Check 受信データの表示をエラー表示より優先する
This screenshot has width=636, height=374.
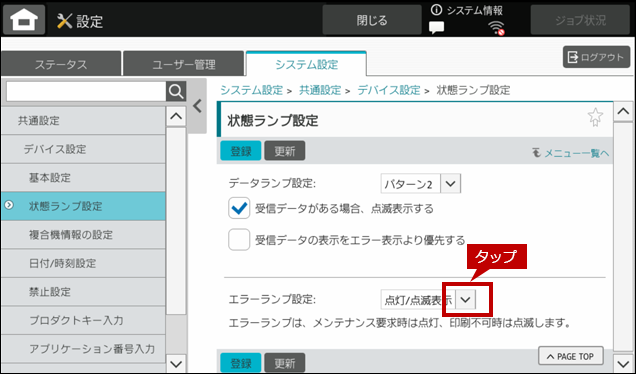click(239, 240)
